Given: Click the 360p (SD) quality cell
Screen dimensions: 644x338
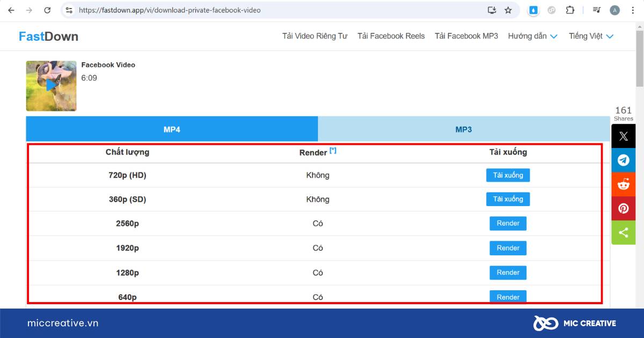Looking at the screenshot, I should (128, 199).
